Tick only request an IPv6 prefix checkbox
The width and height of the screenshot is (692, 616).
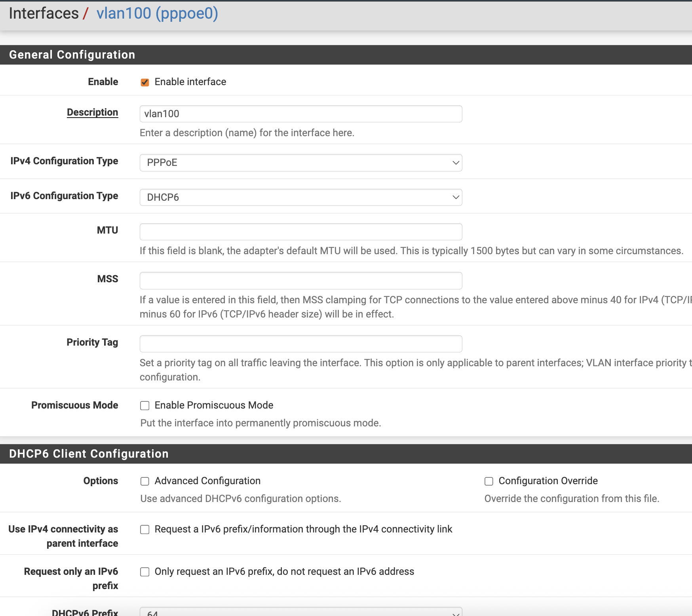(x=145, y=572)
